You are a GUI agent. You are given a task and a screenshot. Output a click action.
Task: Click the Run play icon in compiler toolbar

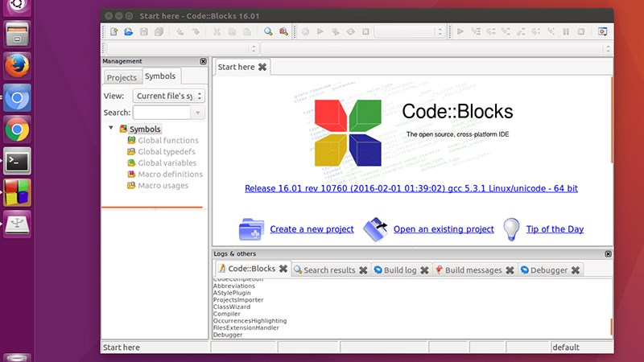[320, 31]
